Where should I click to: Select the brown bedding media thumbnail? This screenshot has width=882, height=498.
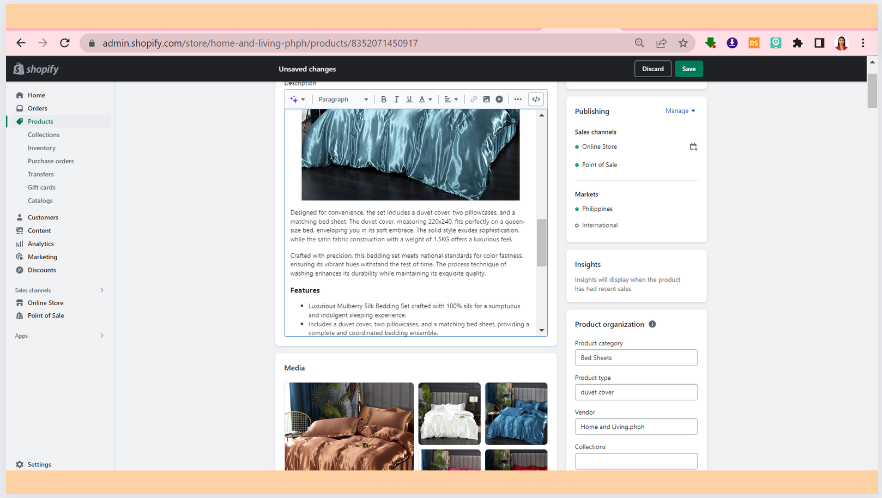[x=349, y=427]
